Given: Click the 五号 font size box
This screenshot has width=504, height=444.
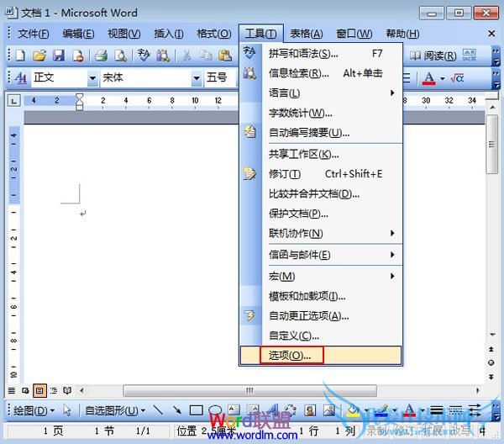Looking at the screenshot, I should (220, 77).
